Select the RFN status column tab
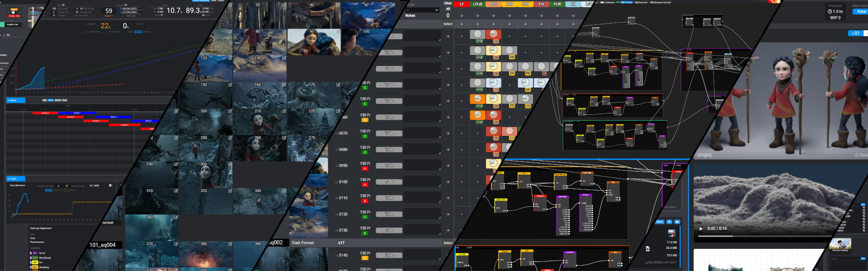Viewport: 868px width, 271px height. [509, 4]
